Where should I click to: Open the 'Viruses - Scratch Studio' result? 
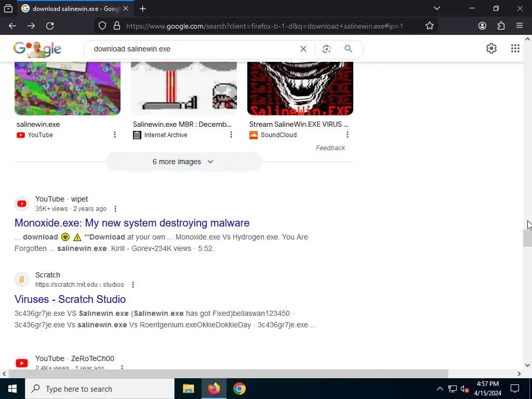[70, 299]
